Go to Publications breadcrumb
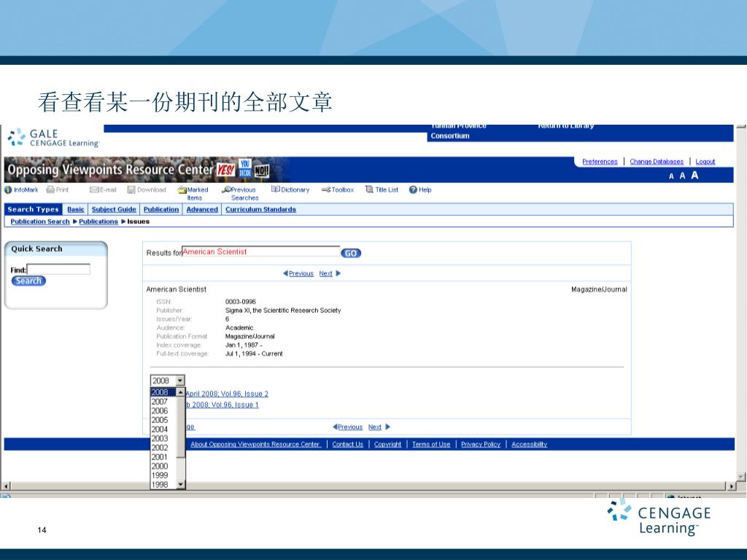The image size is (747, 560). pyautogui.click(x=98, y=222)
